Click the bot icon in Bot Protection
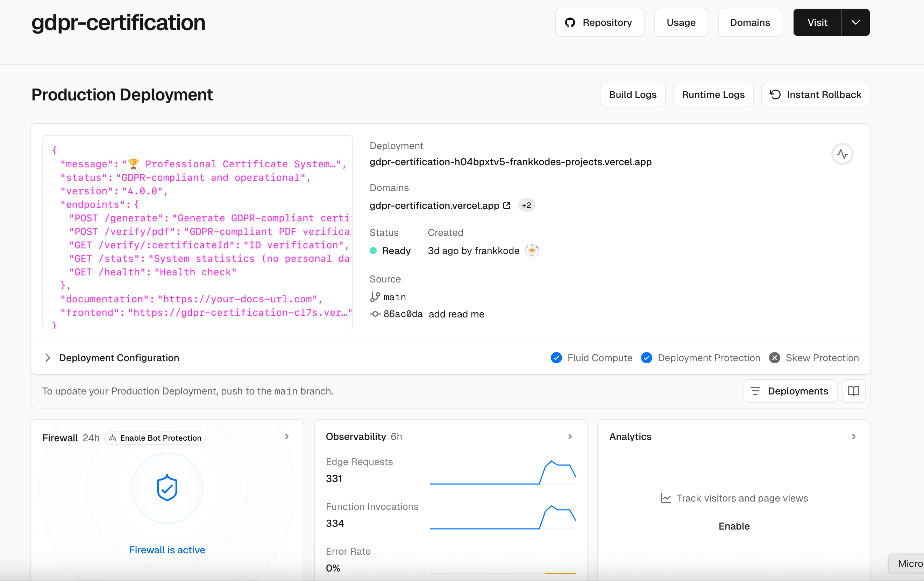 pyautogui.click(x=112, y=438)
